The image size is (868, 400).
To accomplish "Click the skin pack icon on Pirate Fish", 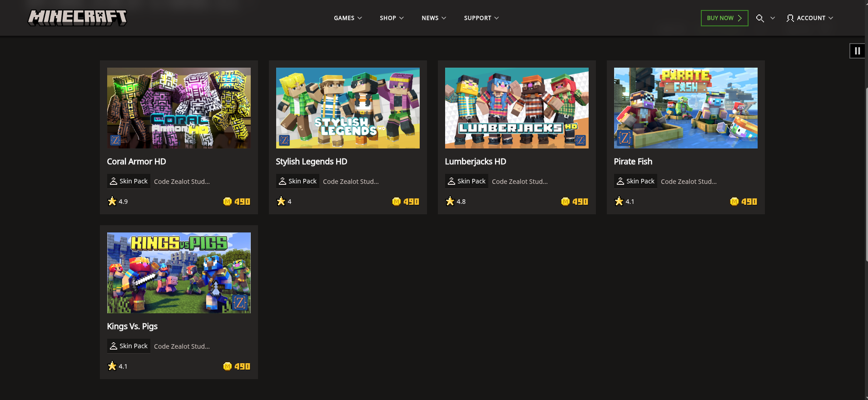I will click(x=620, y=181).
